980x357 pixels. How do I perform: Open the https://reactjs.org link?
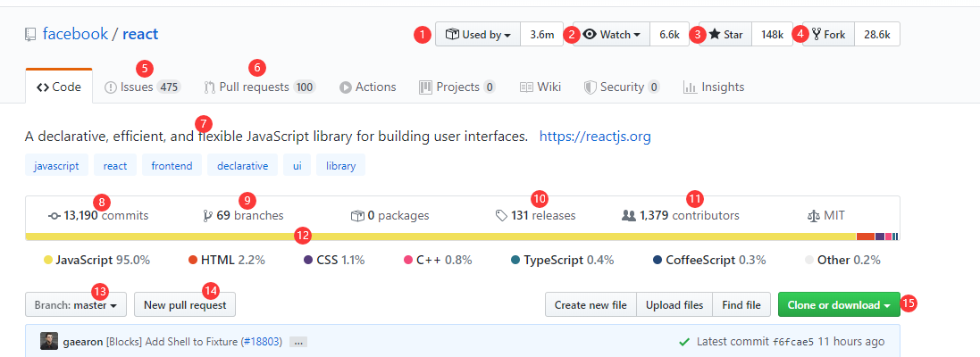pyautogui.click(x=595, y=136)
